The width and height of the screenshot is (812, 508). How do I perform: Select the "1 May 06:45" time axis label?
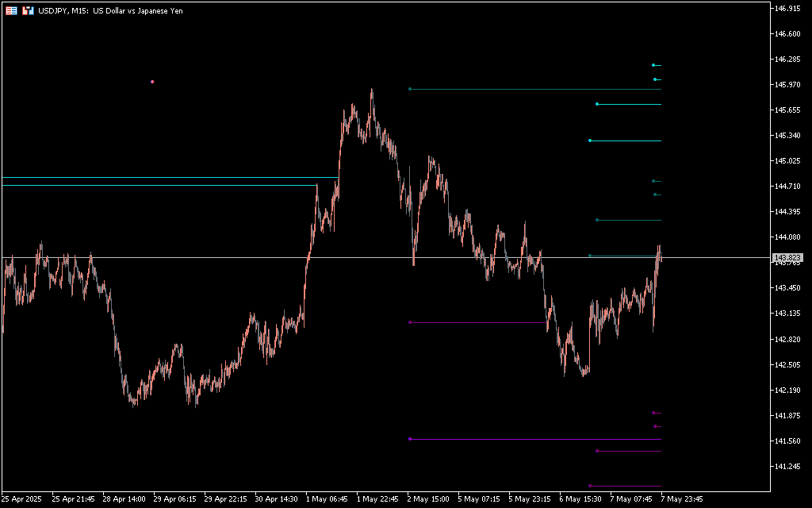click(327, 499)
